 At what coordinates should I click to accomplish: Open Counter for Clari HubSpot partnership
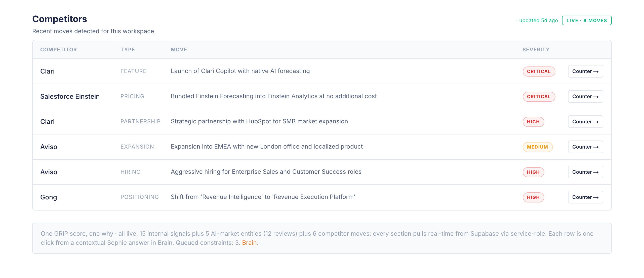tap(585, 122)
